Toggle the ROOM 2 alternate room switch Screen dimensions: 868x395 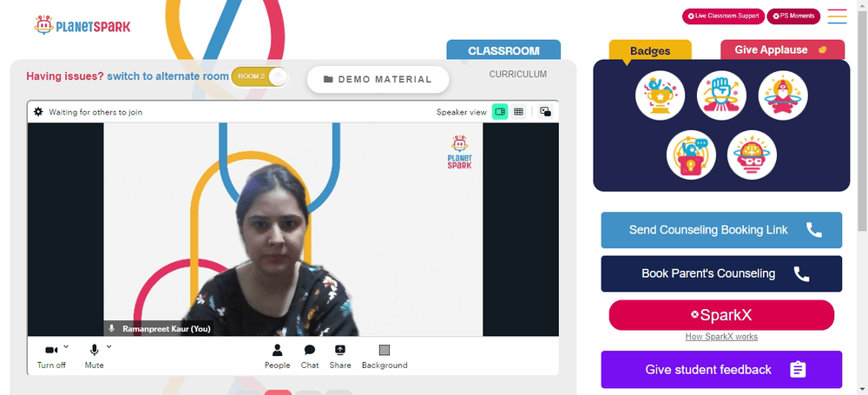(x=260, y=76)
